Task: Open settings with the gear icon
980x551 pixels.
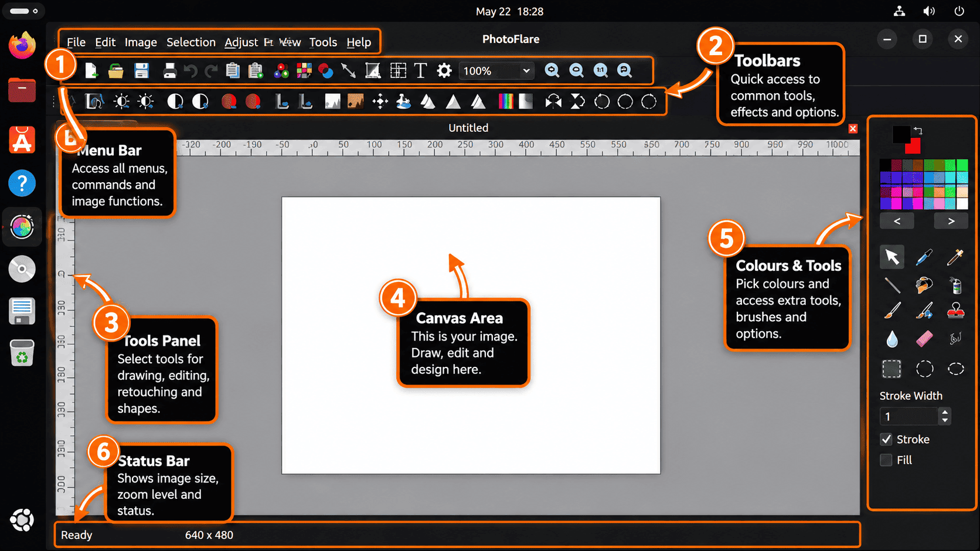Action: click(444, 70)
